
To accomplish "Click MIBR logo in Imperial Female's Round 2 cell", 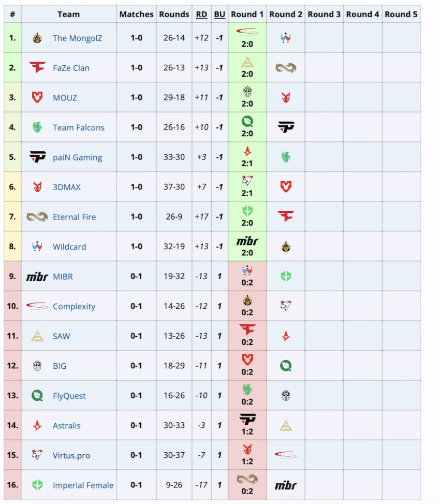I will pos(286,485).
